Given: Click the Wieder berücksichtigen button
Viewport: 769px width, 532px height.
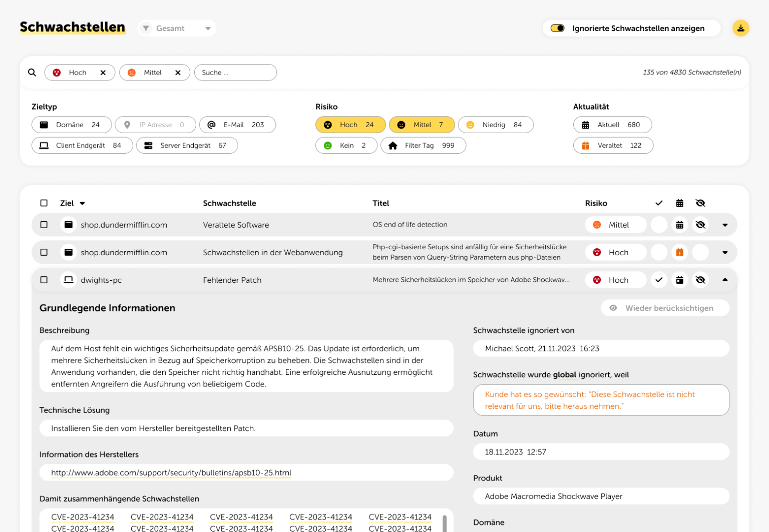Looking at the screenshot, I should (664, 308).
